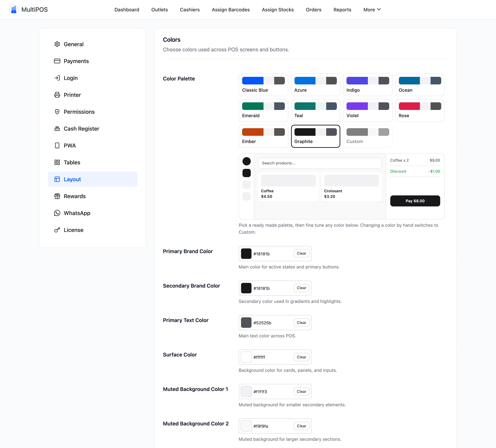Screen dimensions: 496x448
Task: Click the Pay $8.00 preview button
Action: tap(415, 201)
